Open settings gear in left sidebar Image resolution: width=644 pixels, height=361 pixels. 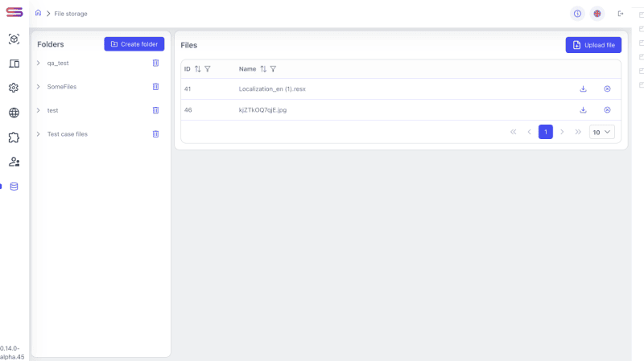point(14,88)
